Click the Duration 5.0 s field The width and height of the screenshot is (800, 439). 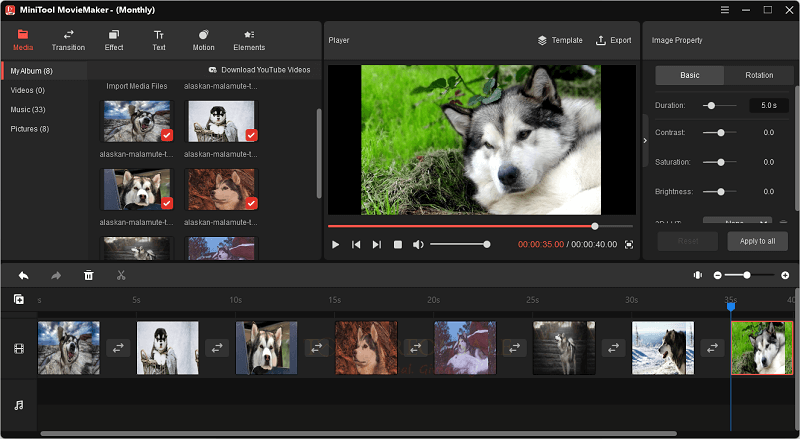769,106
